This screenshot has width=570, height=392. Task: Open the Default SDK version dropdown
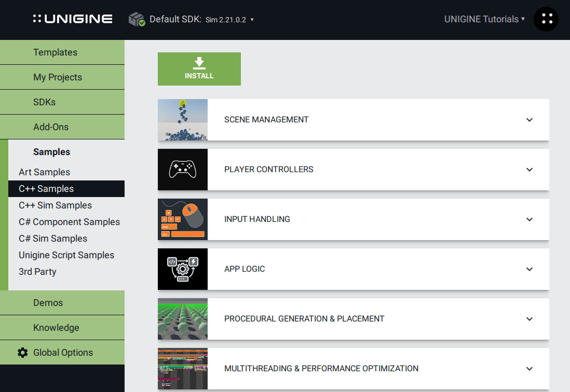pos(229,20)
